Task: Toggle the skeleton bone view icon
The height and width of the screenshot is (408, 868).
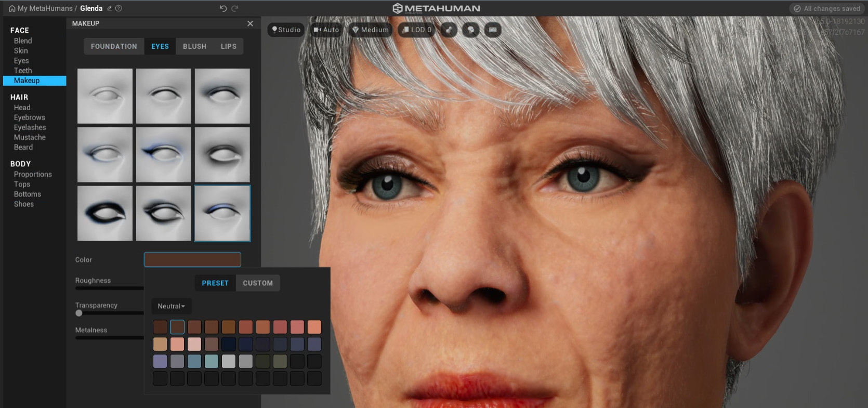Action: pyautogui.click(x=449, y=30)
